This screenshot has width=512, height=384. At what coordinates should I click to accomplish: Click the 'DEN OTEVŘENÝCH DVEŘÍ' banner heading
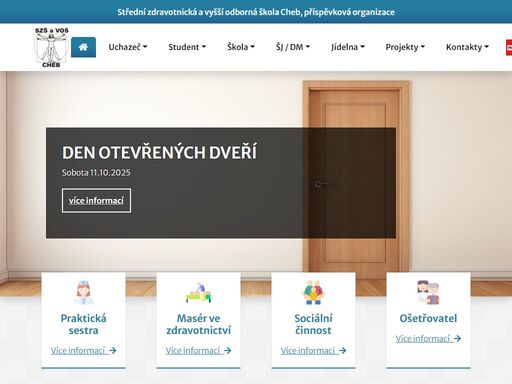point(159,152)
